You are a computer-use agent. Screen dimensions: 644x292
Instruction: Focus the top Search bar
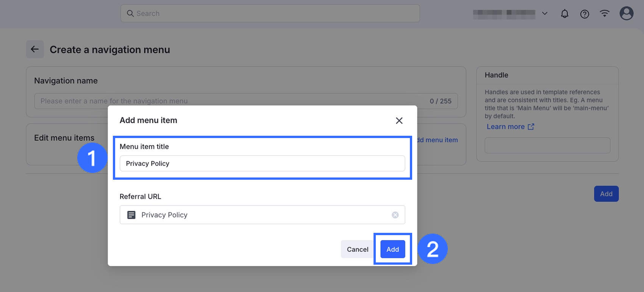270,14
